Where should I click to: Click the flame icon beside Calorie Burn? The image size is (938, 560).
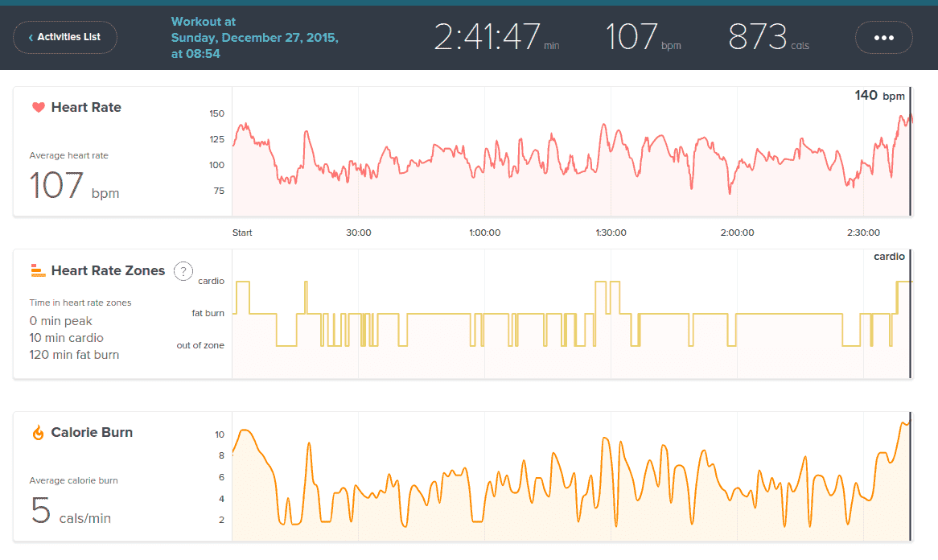coord(38,433)
